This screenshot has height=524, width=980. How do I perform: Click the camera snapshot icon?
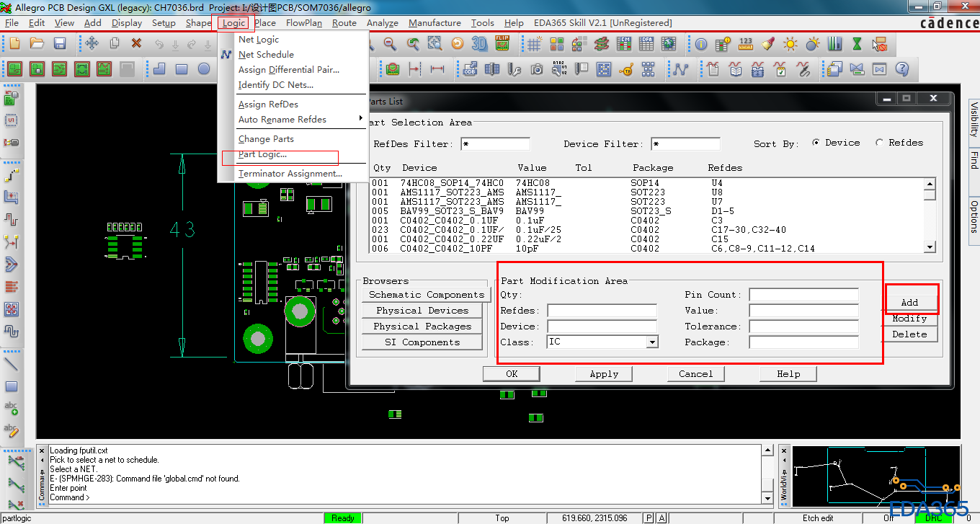(x=536, y=70)
